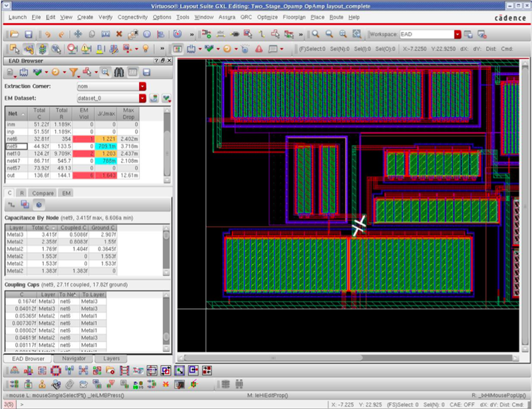This screenshot has width=532, height=409.
Task: Click the funnel filter icon in the EAD Browser
Action: (x=73, y=72)
